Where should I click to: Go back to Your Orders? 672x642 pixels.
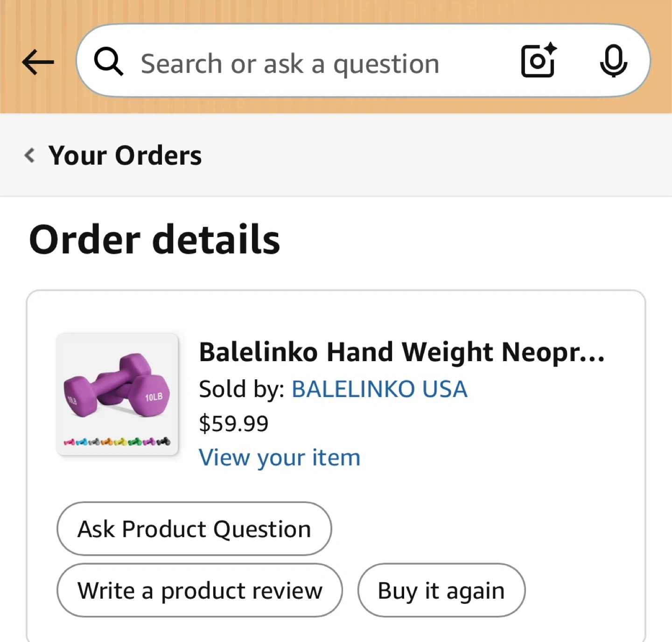125,155
